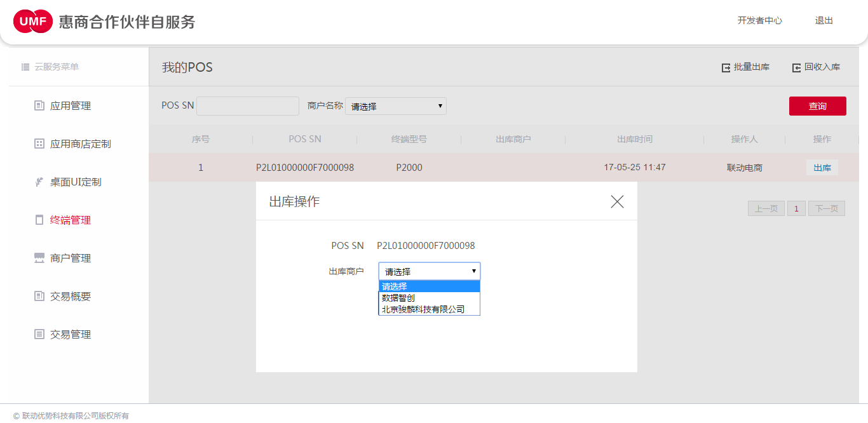The image size is (868, 423).
Task: Click the 应用商店定制 sidebar icon
Action: [x=39, y=144]
